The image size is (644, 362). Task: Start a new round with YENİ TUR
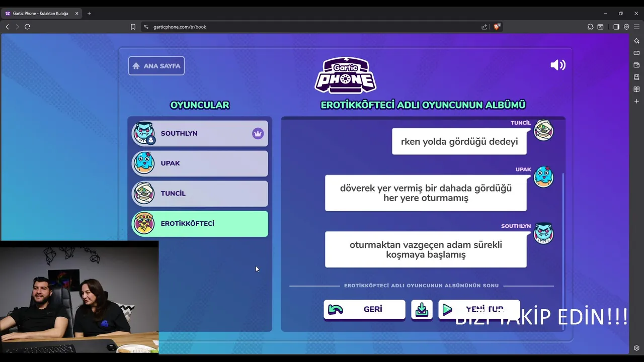479,309
